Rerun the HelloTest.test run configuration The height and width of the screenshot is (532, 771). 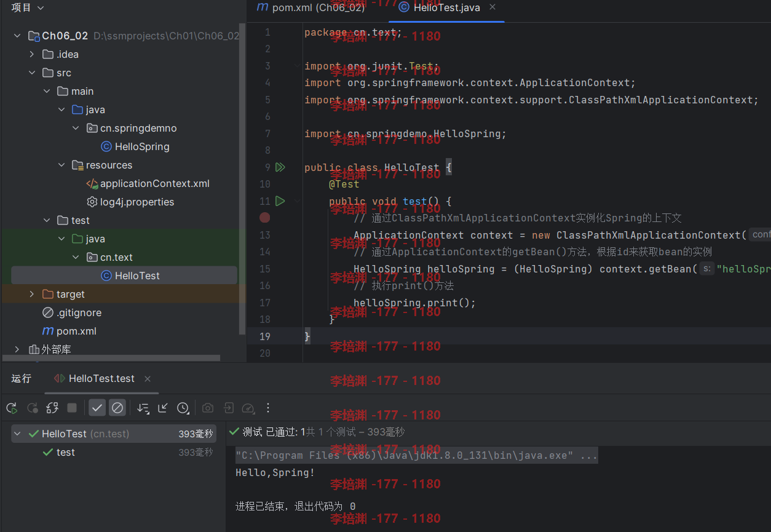pos(12,408)
